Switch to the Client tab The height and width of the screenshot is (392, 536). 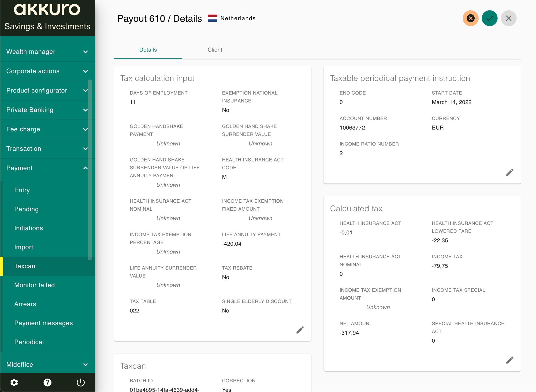pos(215,50)
